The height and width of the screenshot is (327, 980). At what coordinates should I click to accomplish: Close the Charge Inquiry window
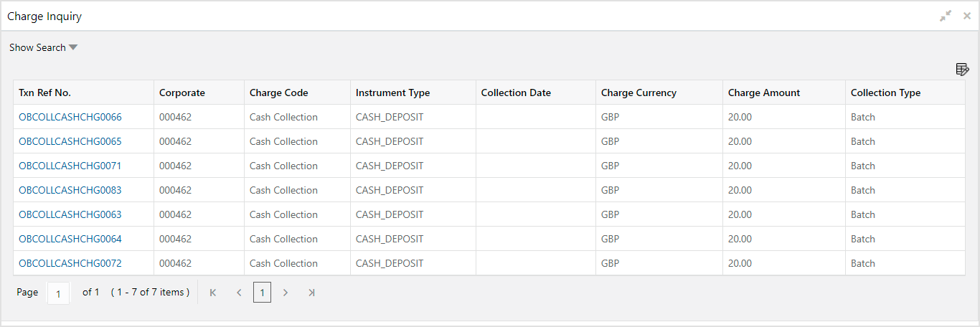click(x=966, y=16)
